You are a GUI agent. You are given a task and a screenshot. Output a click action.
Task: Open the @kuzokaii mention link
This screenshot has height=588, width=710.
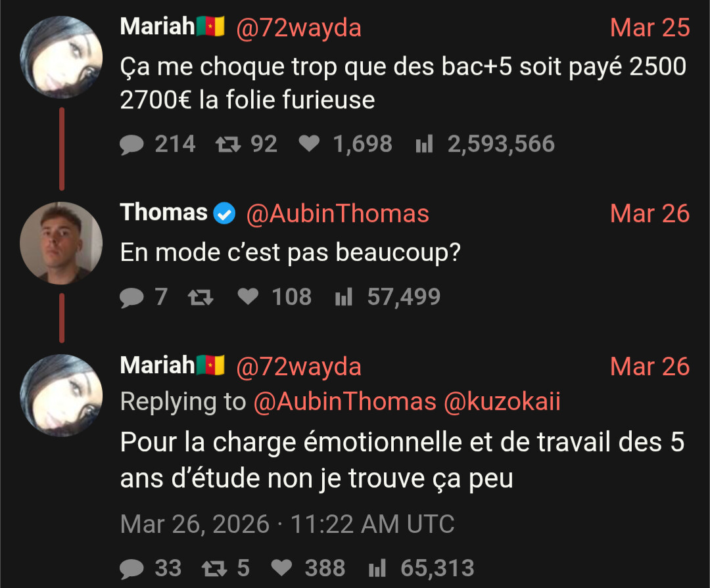click(502, 401)
